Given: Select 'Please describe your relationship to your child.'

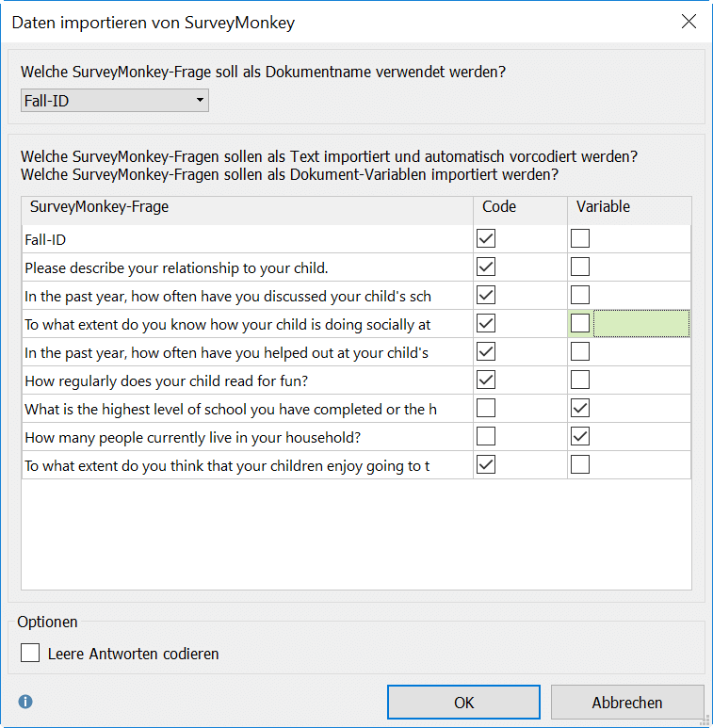Looking at the screenshot, I should (x=176, y=268).
